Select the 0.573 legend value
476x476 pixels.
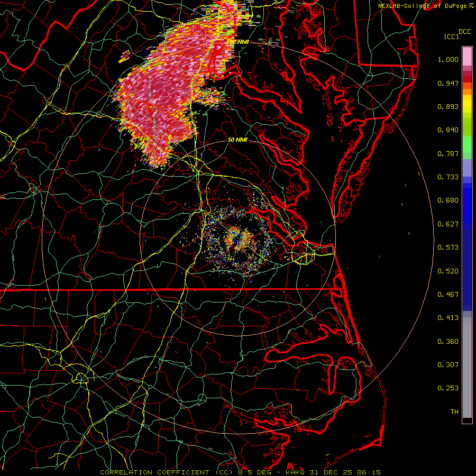(448, 248)
